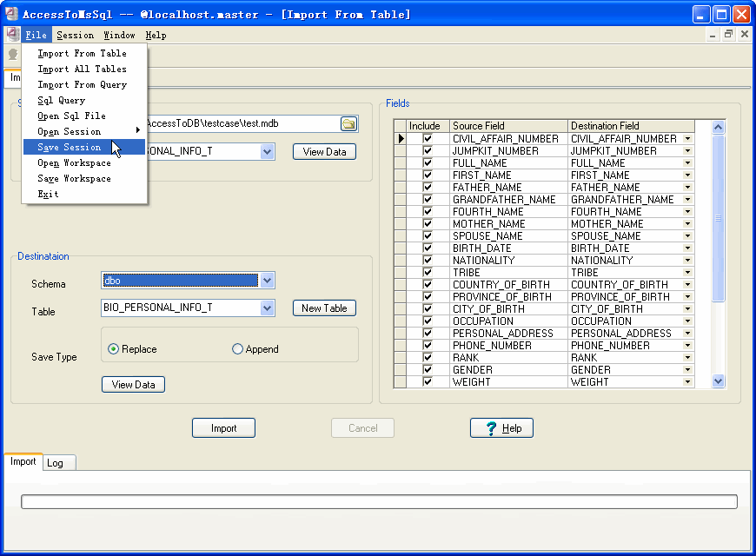Click the import progress bar
This screenshot has height=556, width=756.
point(379,501)
